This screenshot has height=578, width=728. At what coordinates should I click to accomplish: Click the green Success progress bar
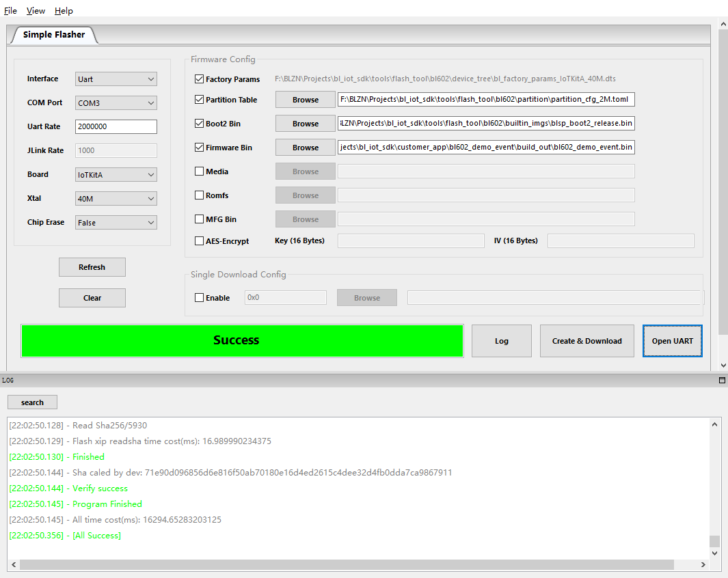(x=242, y=340)
